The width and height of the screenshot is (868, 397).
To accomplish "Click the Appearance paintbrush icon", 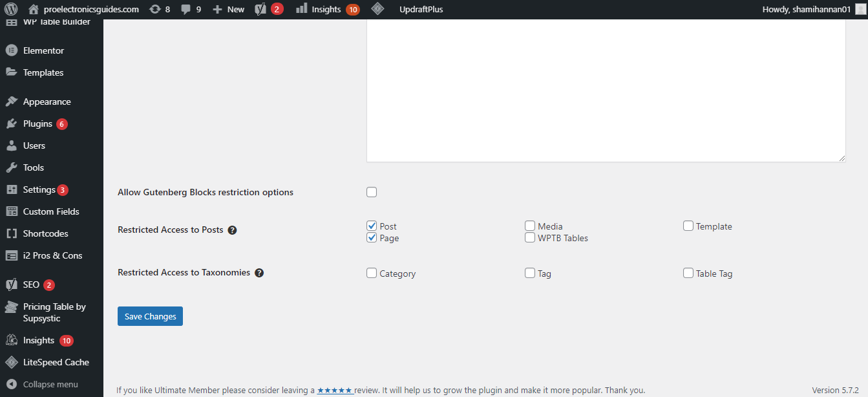I will coord(11,102).
